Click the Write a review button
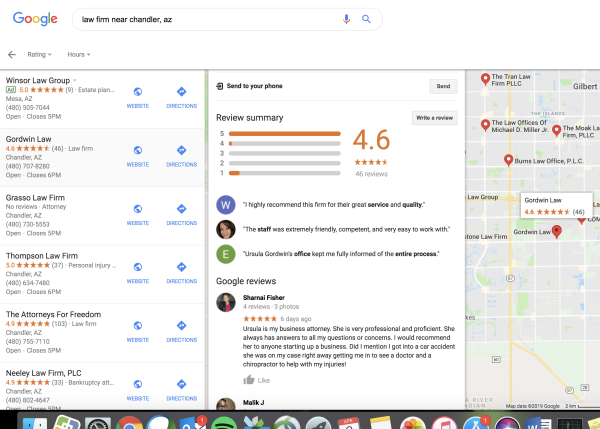This screenshot has width=600, height=429. pyautogui.click(x=434, y=118)
